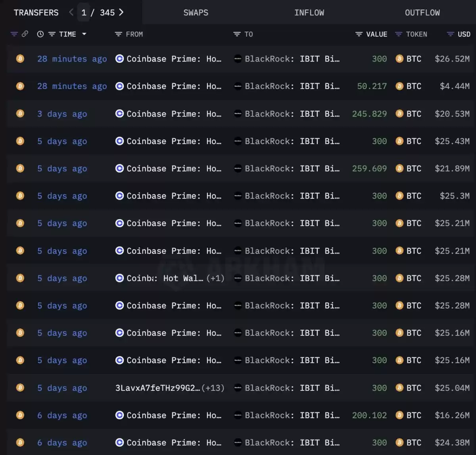Open the Coinba: Hot Wal… sender link
The image size is (476, 455).
(165, 278)
